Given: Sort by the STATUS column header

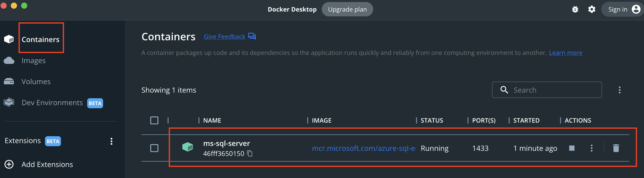Looking at the screenshot, I should (432, 120).
